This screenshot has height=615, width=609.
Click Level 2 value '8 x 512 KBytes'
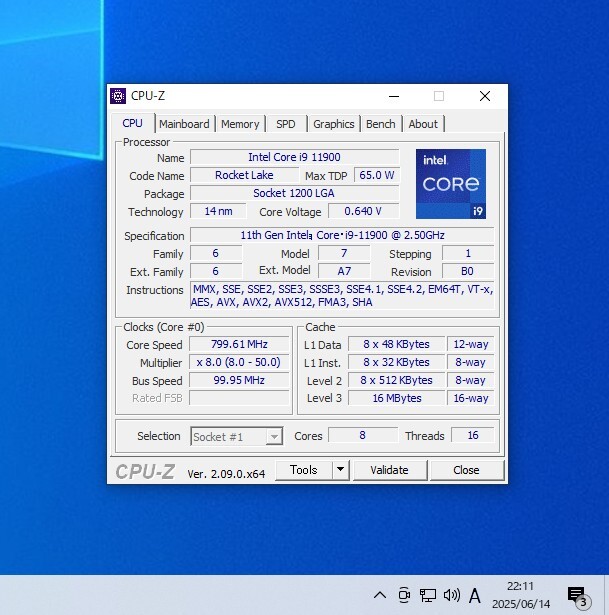tap(396, 380)
